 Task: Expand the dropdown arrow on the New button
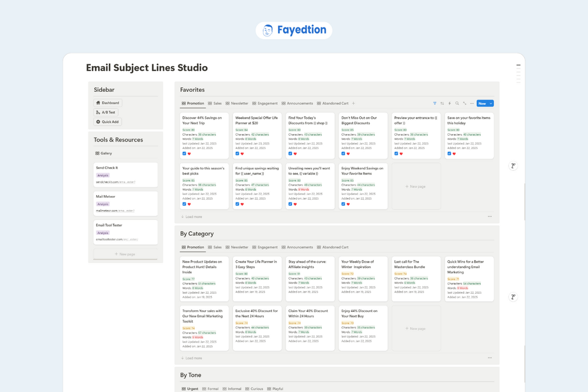point(491,104)
